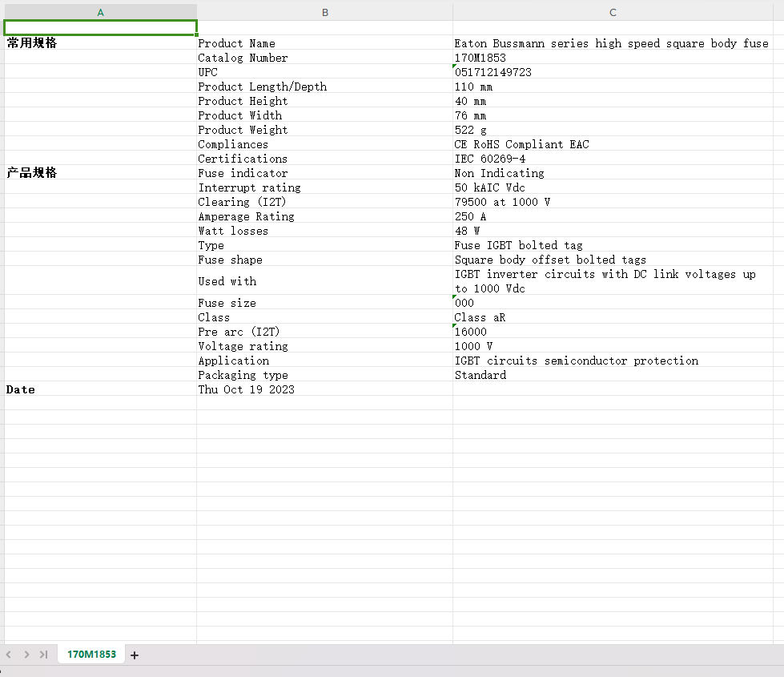Click the Class label cell

[x=325, y=317]
